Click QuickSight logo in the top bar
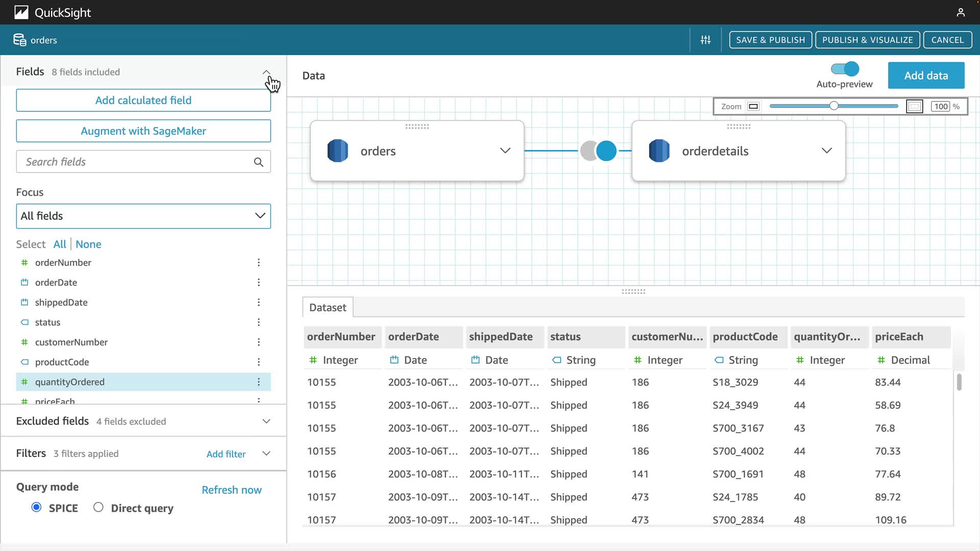980x551 pixels. [21, 12]
